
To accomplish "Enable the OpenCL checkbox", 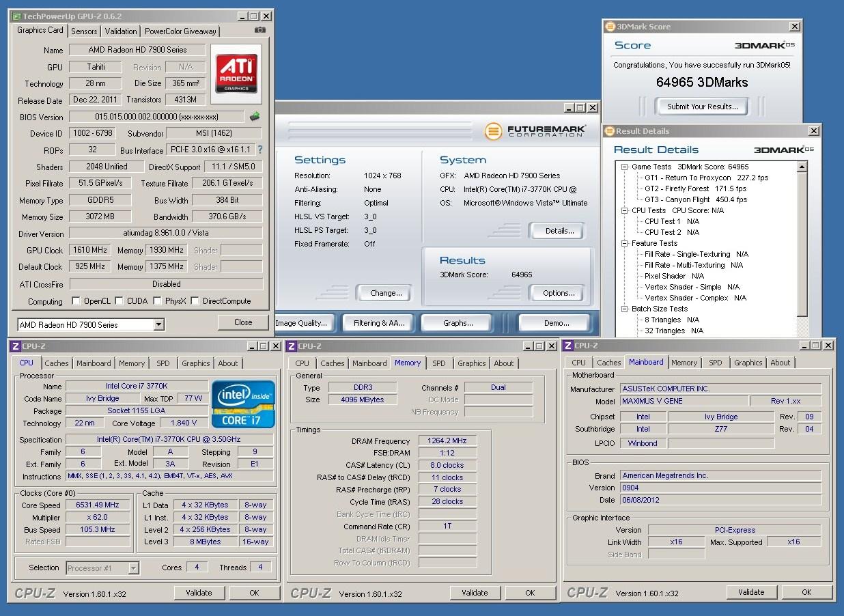I will 76,301.
